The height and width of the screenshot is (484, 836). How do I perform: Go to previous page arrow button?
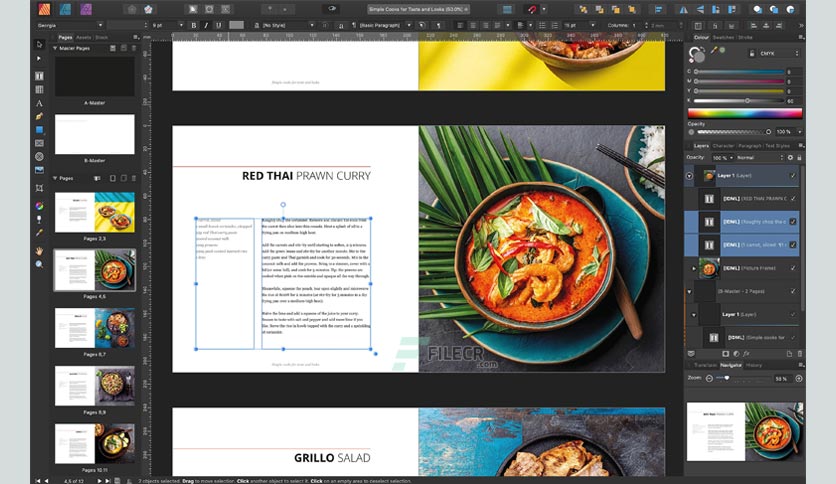pyautogui.click(x=46, y=481)
